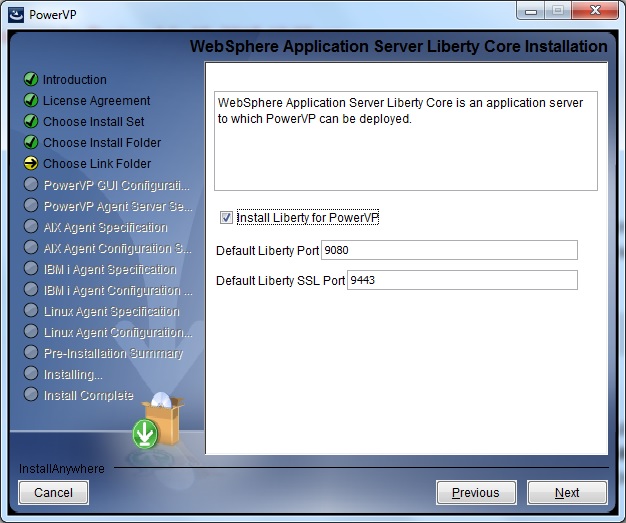The image size is (626, 523).
Task: Click the Install Complete step label
Action: (88, 395)
